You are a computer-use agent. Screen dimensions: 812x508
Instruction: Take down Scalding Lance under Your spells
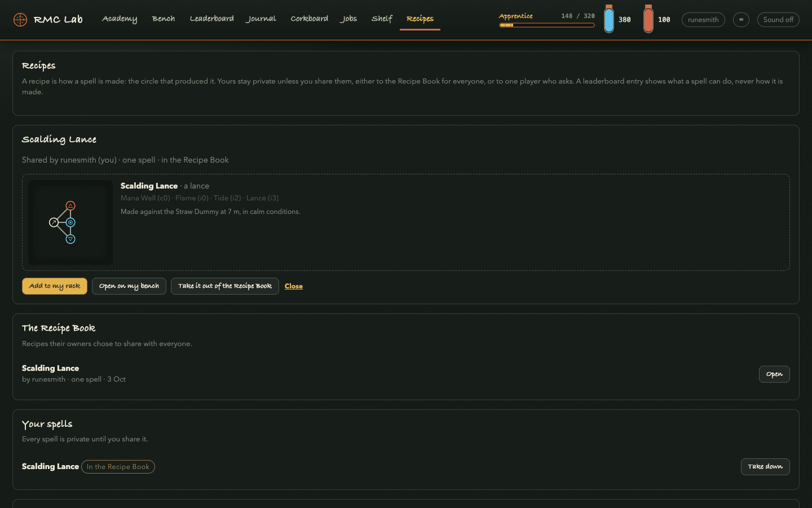tap(765, 467)
